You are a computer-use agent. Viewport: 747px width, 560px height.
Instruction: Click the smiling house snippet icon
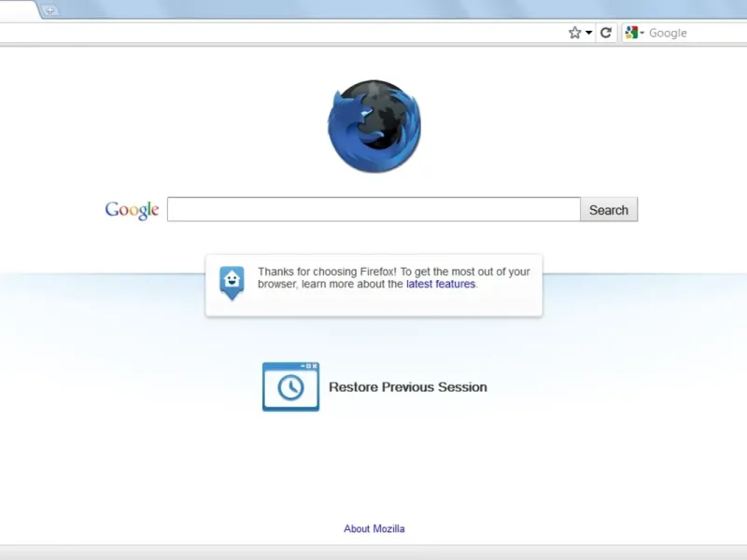click(x=232, y=283)
